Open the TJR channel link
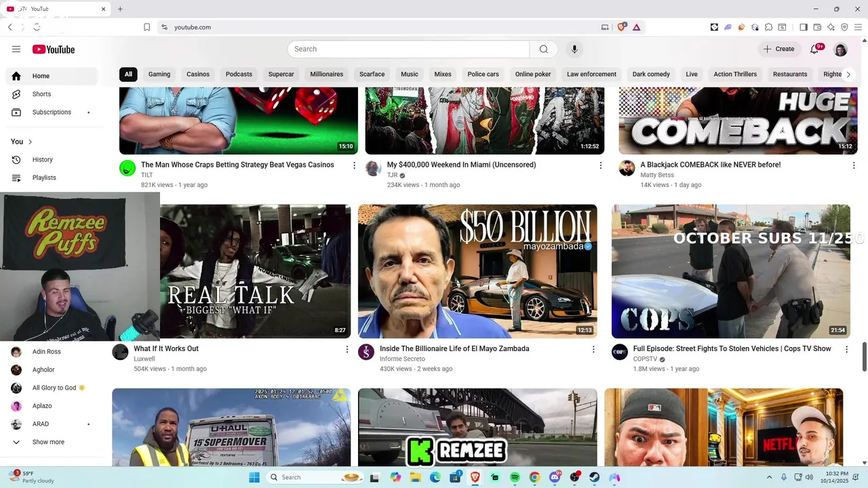 [x=392, y=176]
